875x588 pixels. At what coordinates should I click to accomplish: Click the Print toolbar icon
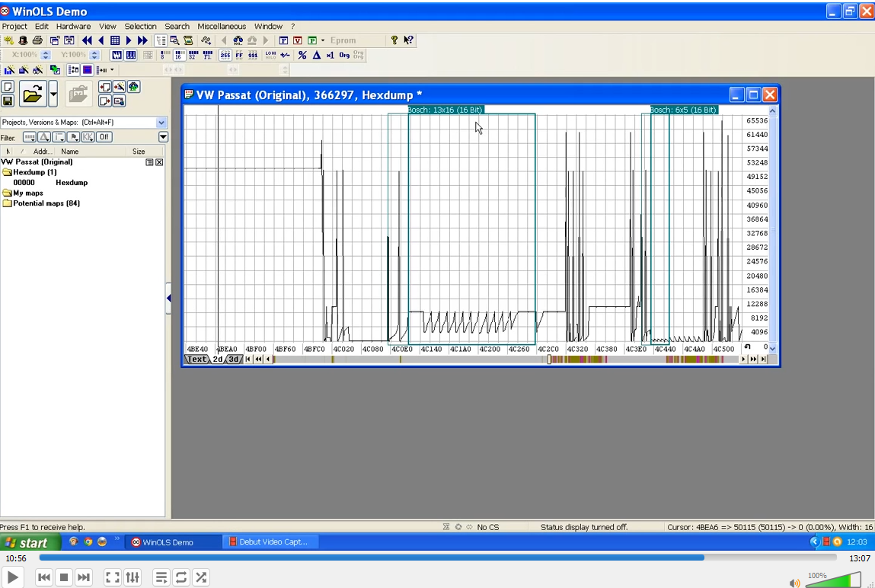(x=37, y=40)
